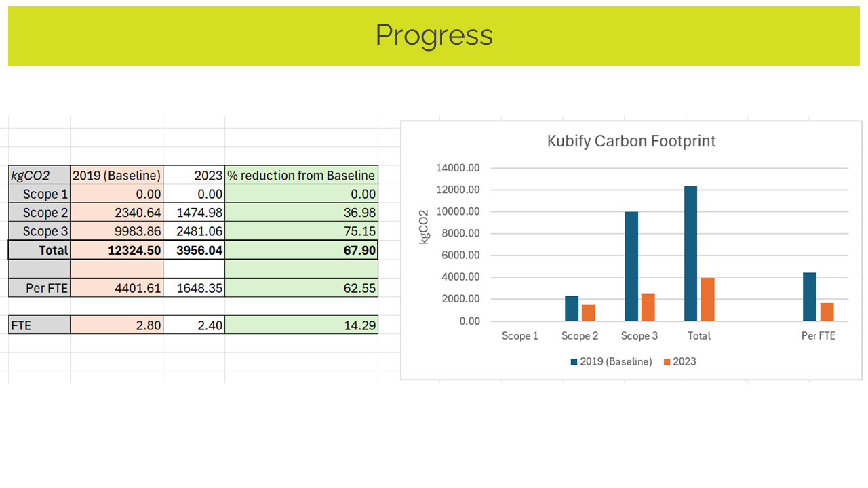This screenshot has width=868, height=488.
Task: Click the Progress slide title
Action: (x=434, y=35)
